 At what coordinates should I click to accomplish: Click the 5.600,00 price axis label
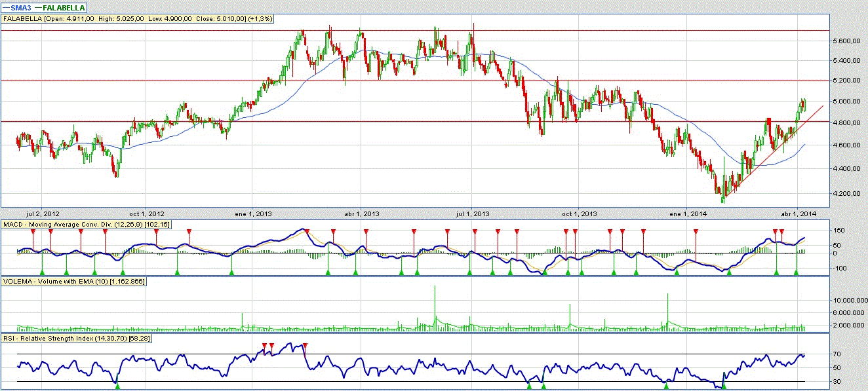[x=845, y=41]
